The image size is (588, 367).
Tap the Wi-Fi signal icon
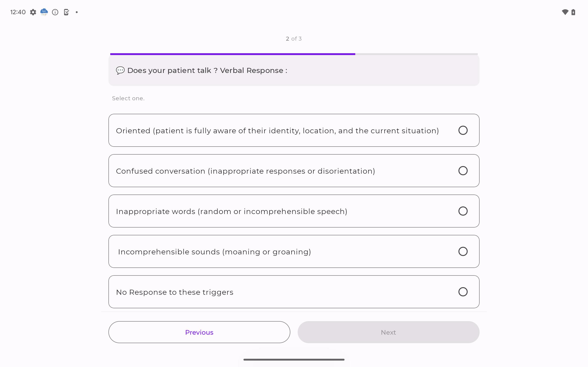(565, 12)
